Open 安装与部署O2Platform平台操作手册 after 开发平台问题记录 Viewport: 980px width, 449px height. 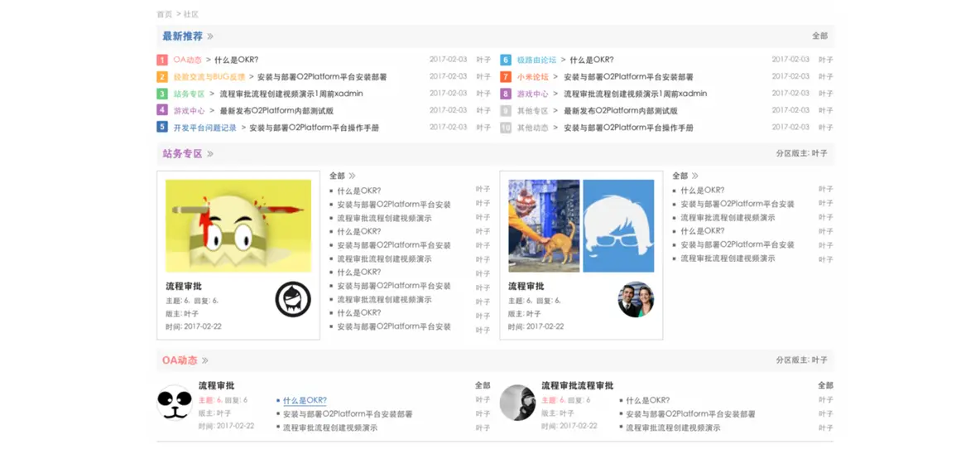(x=314, y=128)
